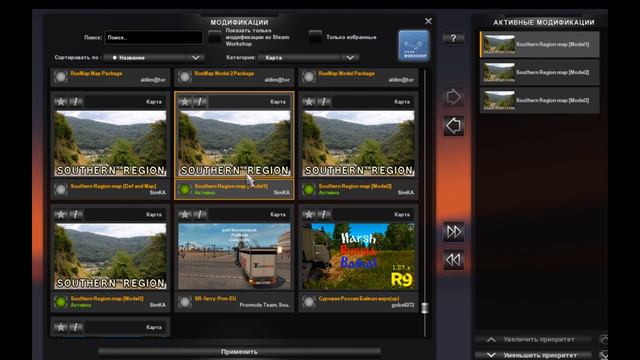This screenshot has width=640, height=360.
Task: Click star icon on Southern Region map [Model1] card
Action: [185, 102]
